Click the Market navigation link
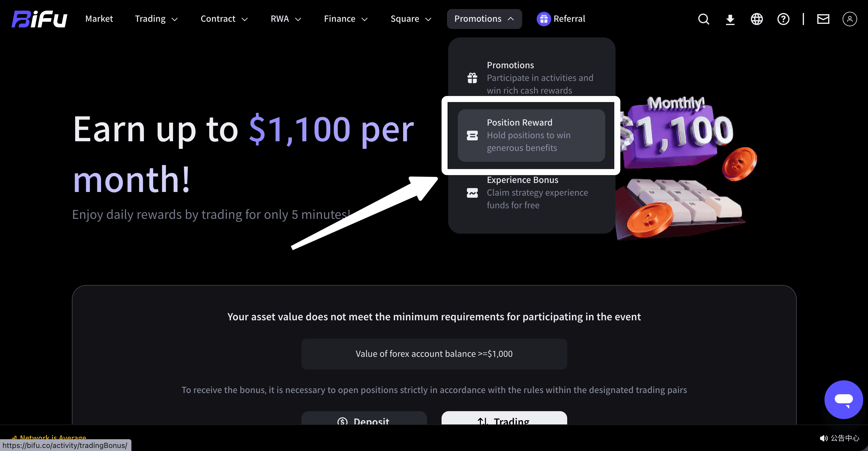Screen dimensions: 868x451 pos(99,19)
